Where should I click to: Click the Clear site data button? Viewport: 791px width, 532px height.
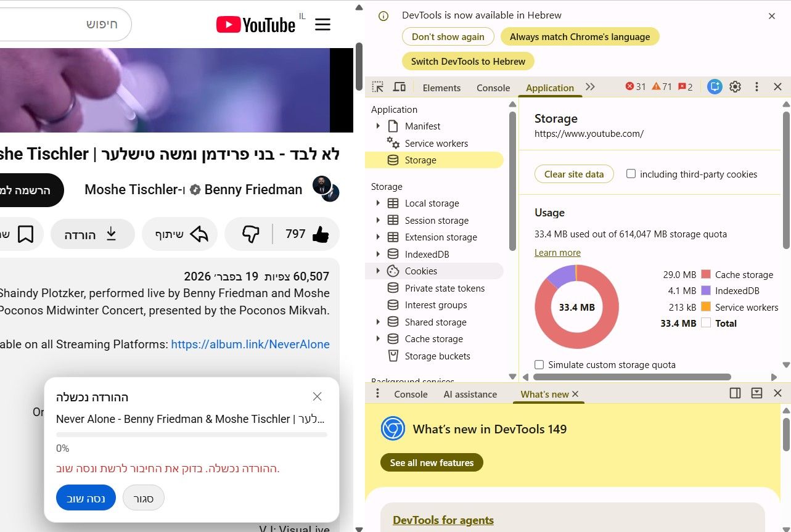[574, 174]
